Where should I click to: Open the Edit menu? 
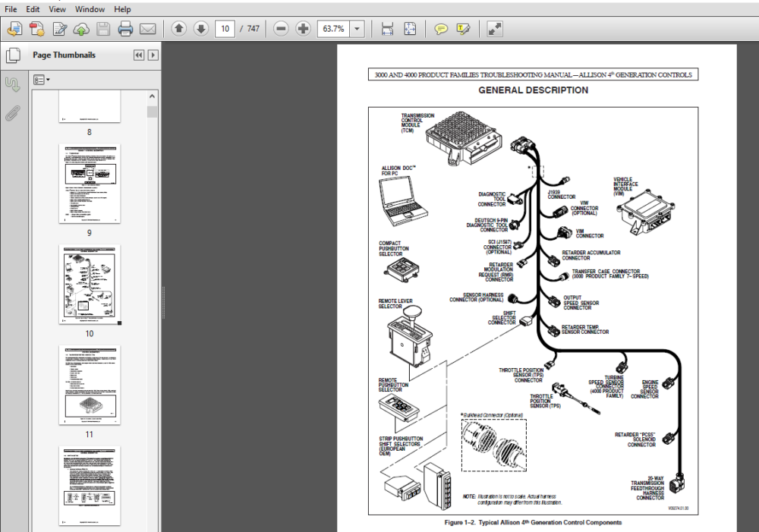[33, 9]
